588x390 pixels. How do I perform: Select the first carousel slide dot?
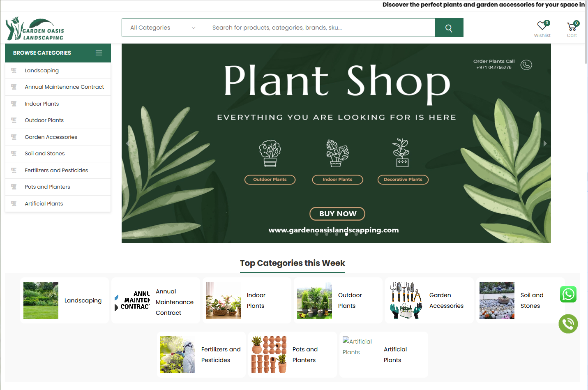[x=317, y=234]
